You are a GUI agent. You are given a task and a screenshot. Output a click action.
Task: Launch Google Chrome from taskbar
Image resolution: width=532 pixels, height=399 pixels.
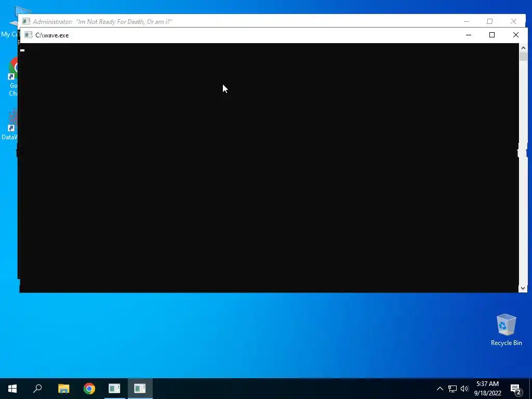[x=89, y=389]
